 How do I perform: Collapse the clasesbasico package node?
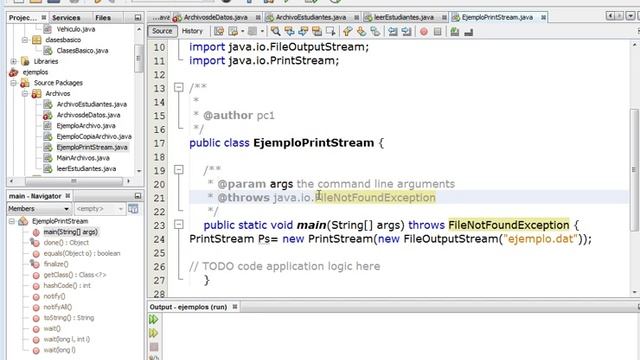(25, 40)
